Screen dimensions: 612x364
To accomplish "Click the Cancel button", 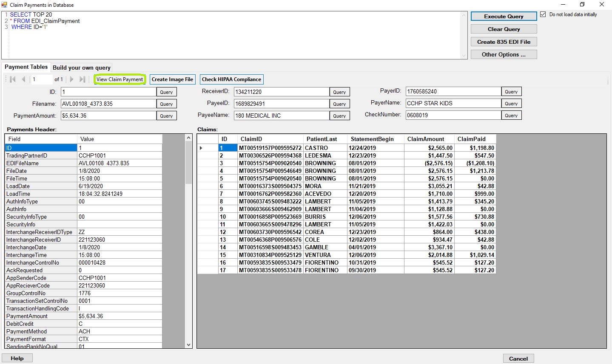I will [518, 358].
